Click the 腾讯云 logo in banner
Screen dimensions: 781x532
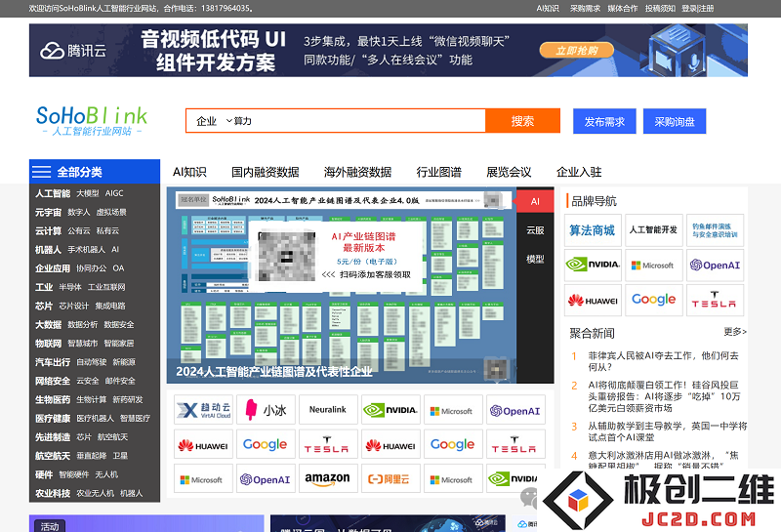(x=73, y=51)
